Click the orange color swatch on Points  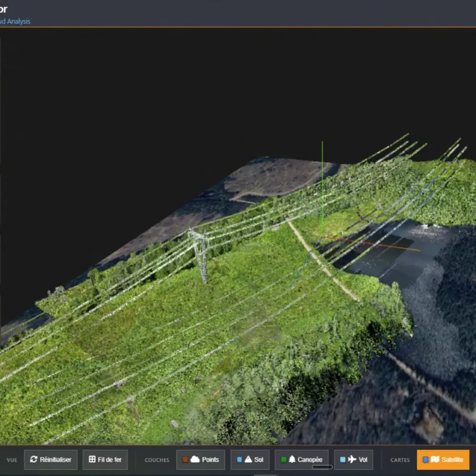[186, 460]
